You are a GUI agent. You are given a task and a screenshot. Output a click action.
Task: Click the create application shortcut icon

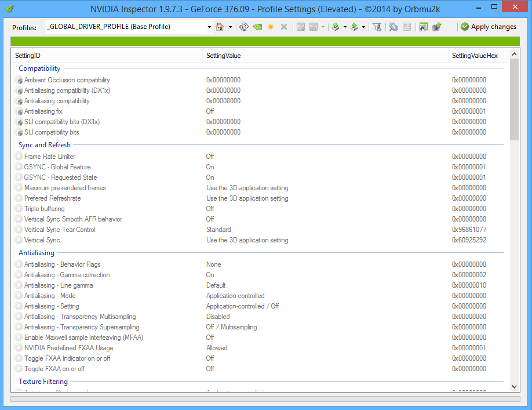pos(424,27)
